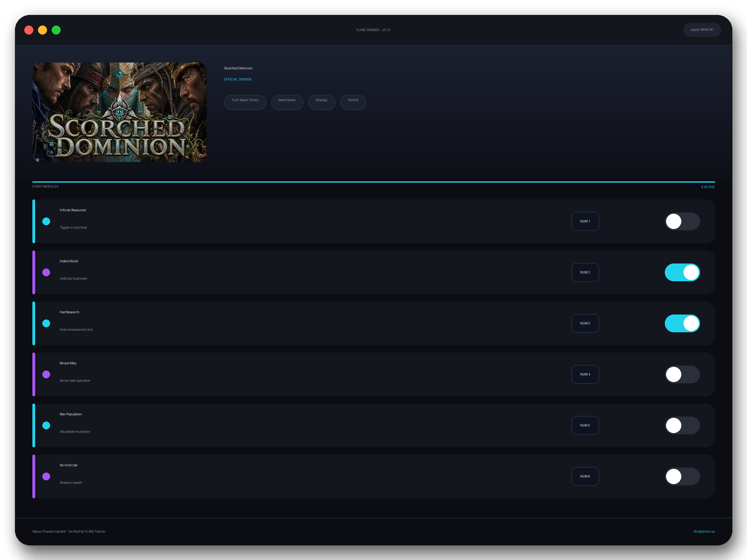
Task: Click the cyan dot beside Infinite Resources
Action: click(46, 222)
